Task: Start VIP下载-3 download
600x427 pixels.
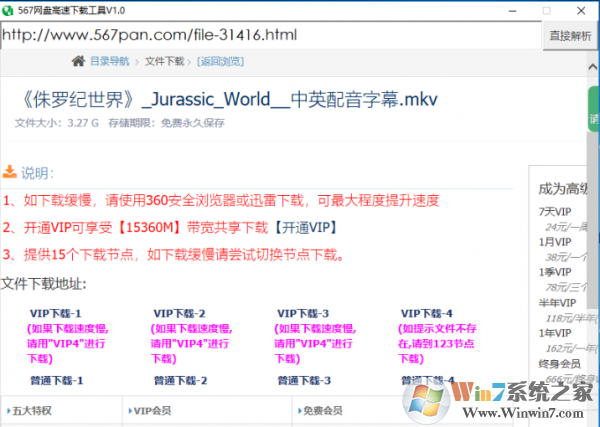Action: coord(303,313)
